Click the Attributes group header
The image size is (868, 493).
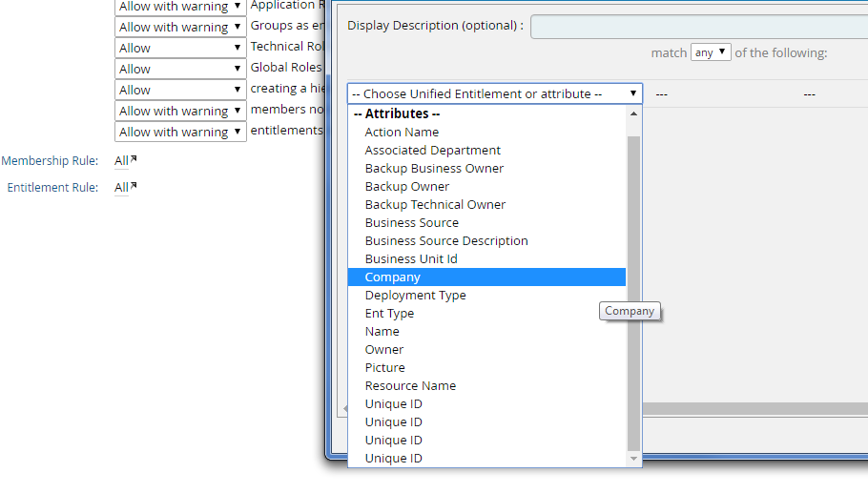tap(397, 114)
